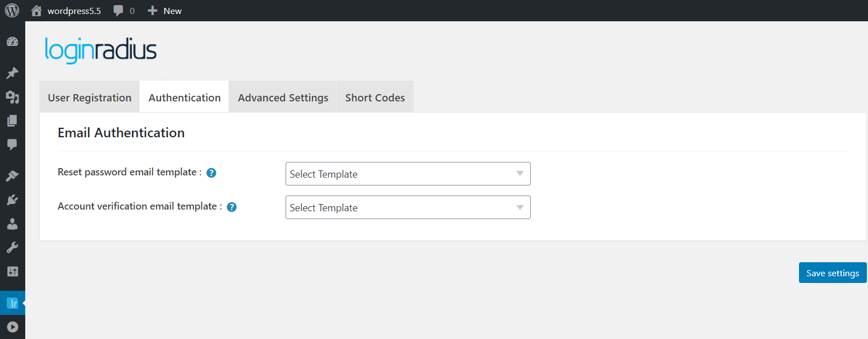Open Tools using the wrench icon
The image size is (868, 339).
point(12,247)
